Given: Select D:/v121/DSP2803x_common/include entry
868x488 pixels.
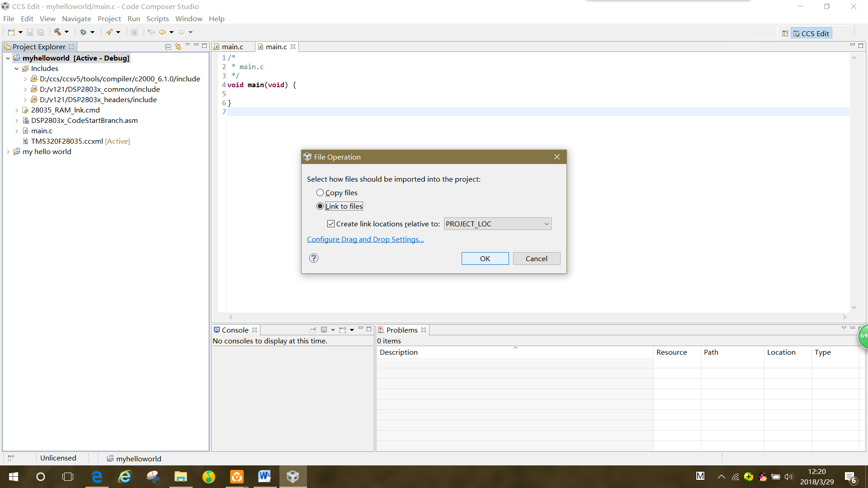Looking at the screenshot, I should pos(99,89).
